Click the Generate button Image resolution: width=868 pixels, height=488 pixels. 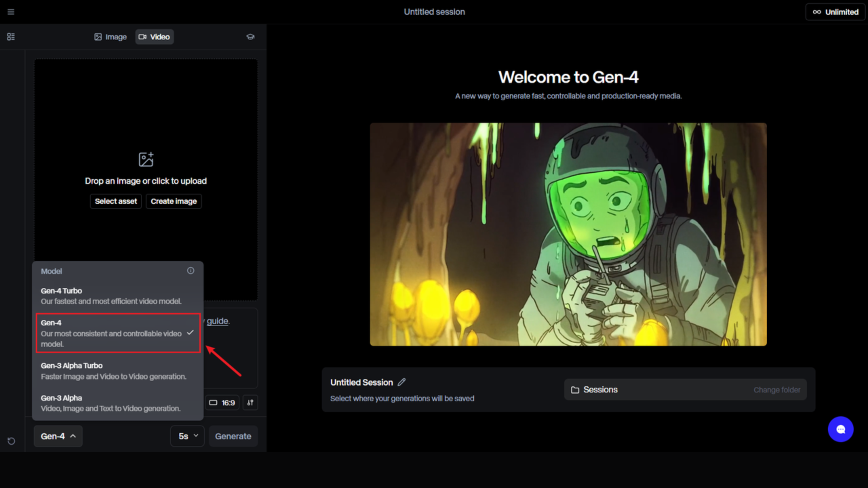(x=233, y=436)
